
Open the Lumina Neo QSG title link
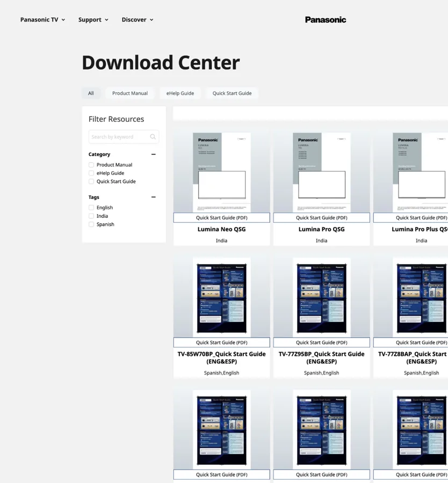click(222, 229)
